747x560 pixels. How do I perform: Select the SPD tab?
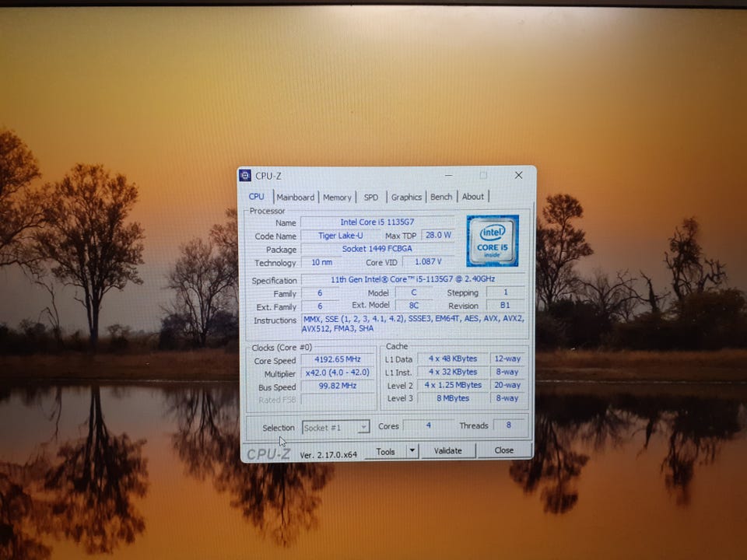(370, 197)
